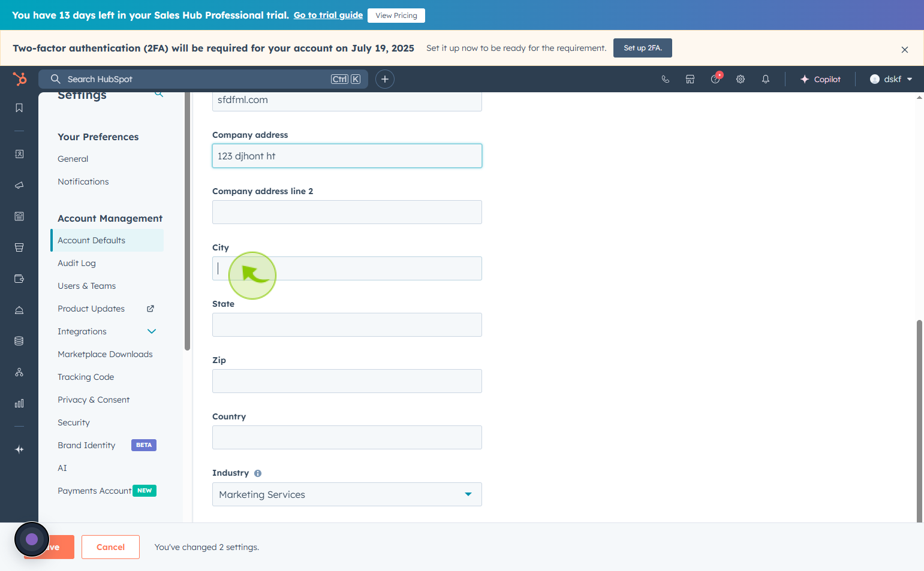
Task: Open Marketplace Downloads settings
Action: point(105,354)
